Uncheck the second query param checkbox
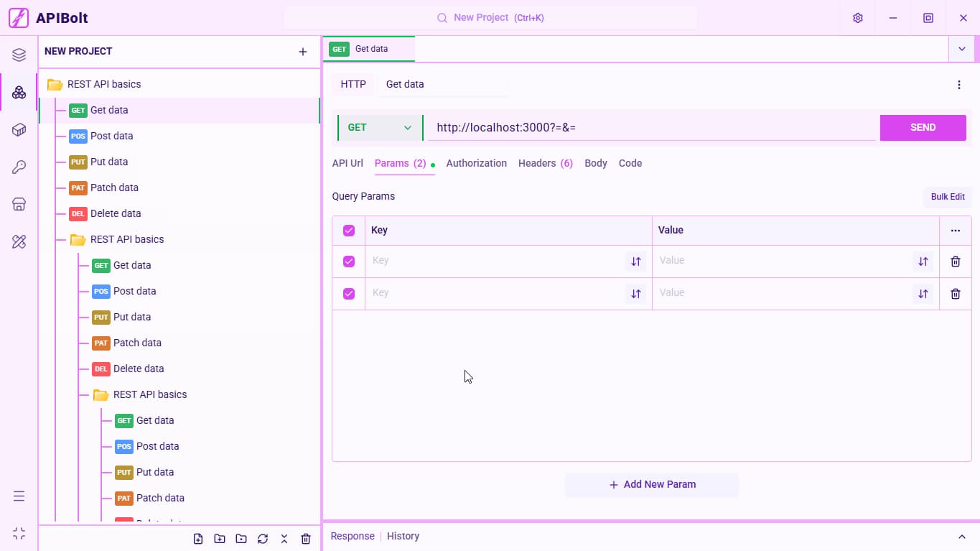This screenshot has height=551, width=980. (x=349, y=294)
